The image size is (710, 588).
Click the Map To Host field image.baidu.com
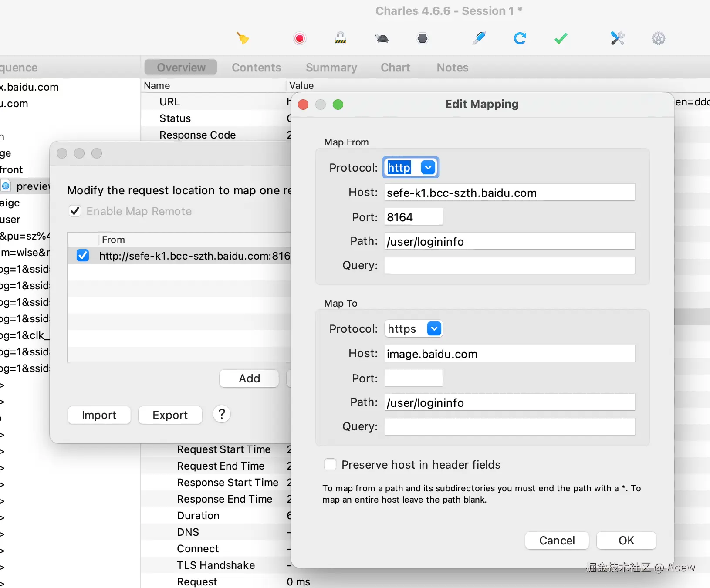pyautogui.click(x=510, y=354)
